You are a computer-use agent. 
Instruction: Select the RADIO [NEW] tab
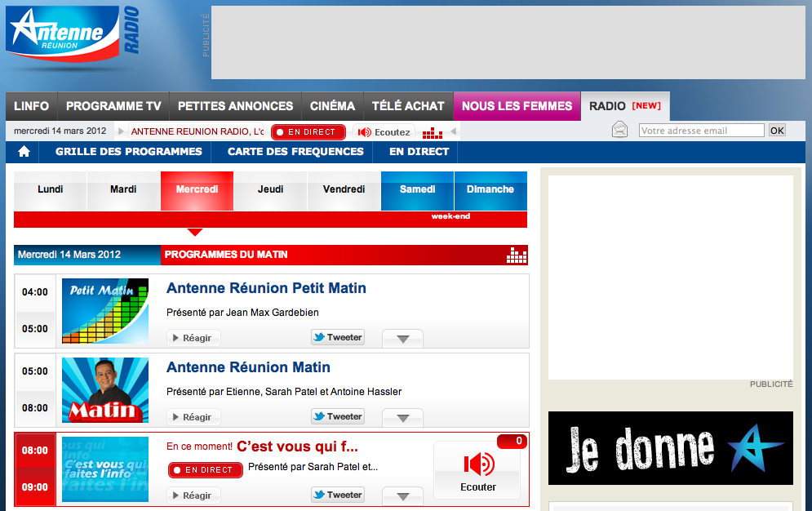pos(625,106)
